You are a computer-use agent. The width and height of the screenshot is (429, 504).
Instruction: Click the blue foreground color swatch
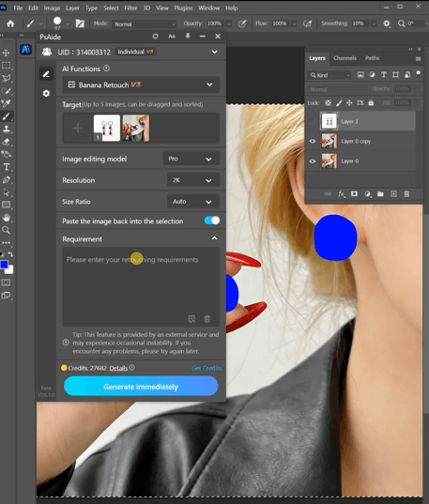tap(4, 265)
